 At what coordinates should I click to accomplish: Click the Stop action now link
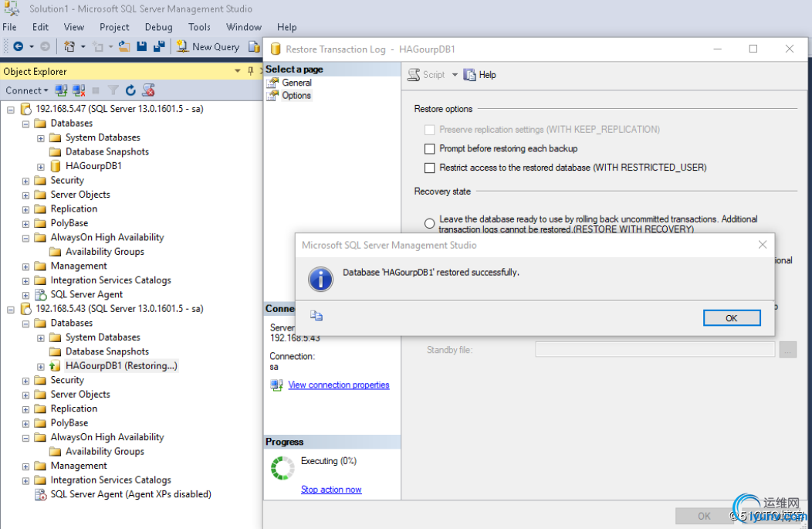click(331, 490)
